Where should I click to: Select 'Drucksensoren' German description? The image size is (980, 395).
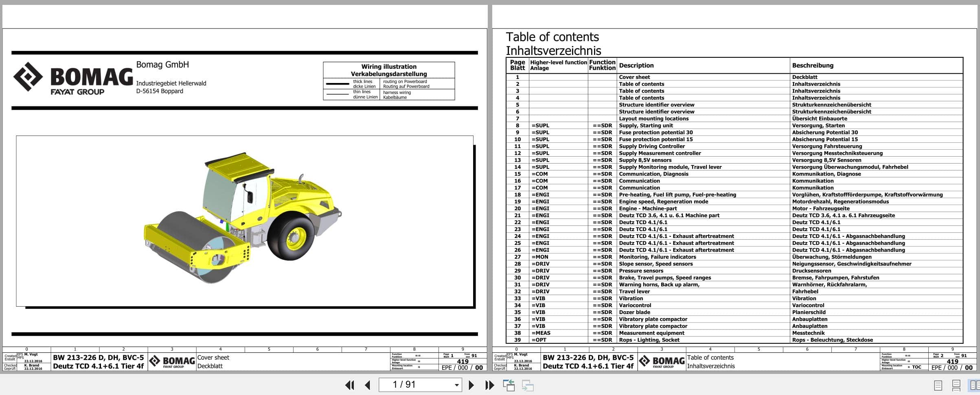[x=812, y=271]
